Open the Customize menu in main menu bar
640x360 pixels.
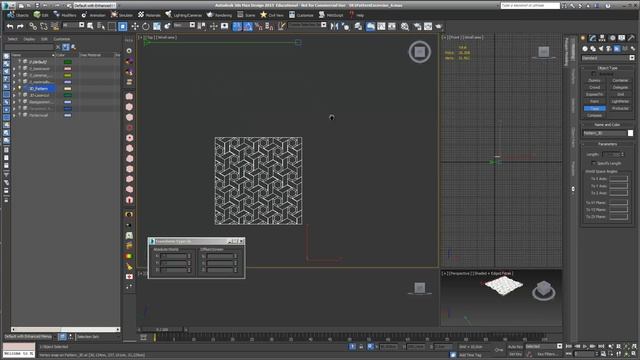click(x=301, y=15)
